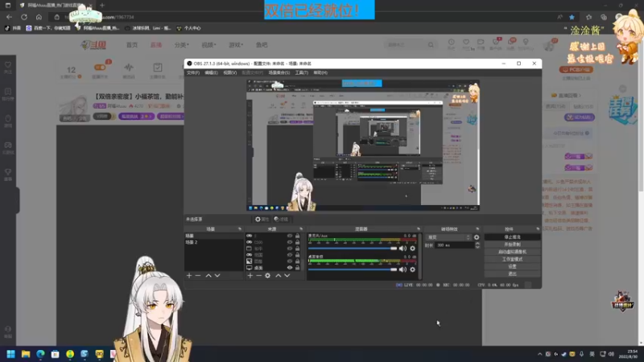Open the 编辑(E) menu in OBS
The width and height of the screenshot is (644, 362).
point(211,72)
